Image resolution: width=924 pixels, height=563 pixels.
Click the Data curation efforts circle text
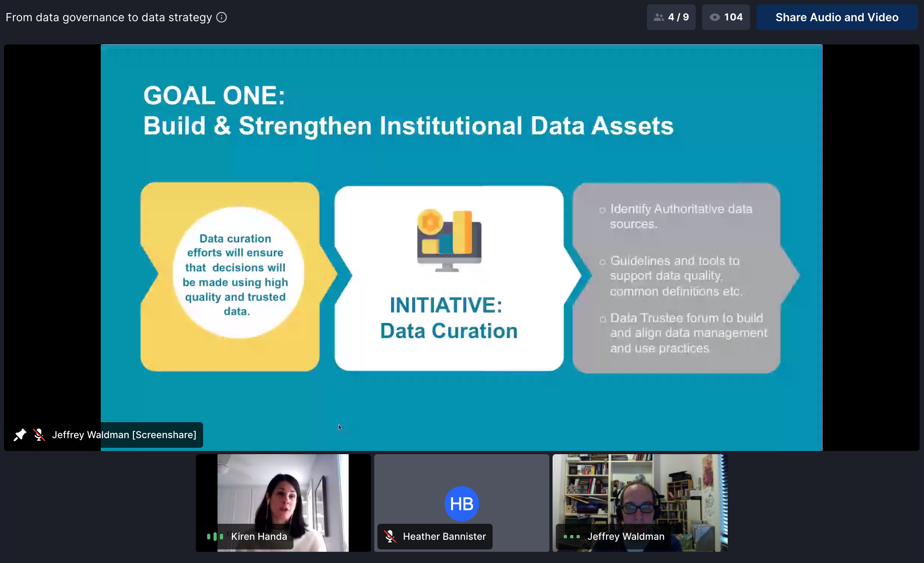235,274
